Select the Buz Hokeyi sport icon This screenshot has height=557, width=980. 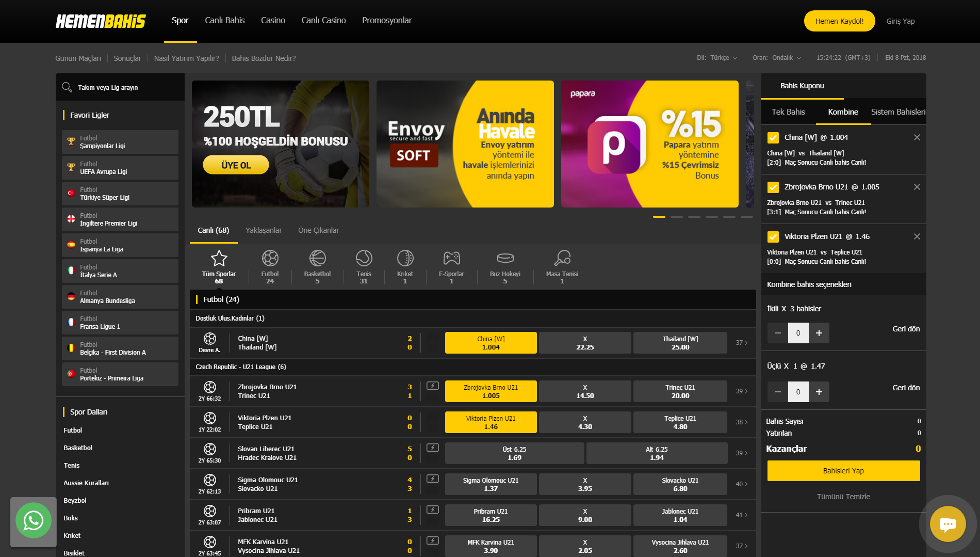coord(505,258)
